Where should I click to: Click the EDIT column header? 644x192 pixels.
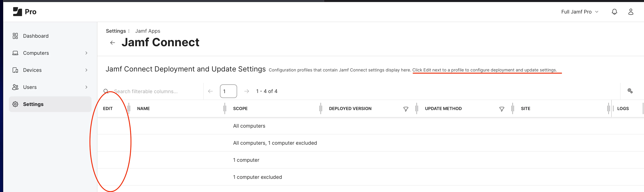click(108, 108)
